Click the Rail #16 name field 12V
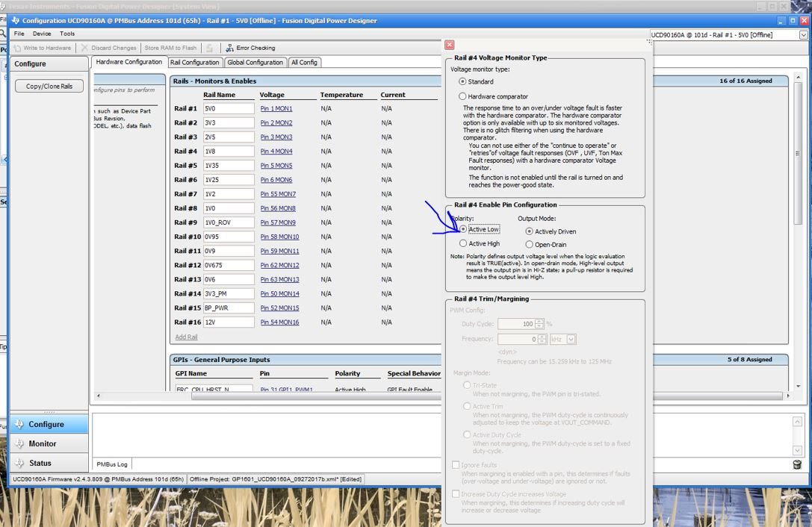Viewport: 812px width, 527px height. 229,322
